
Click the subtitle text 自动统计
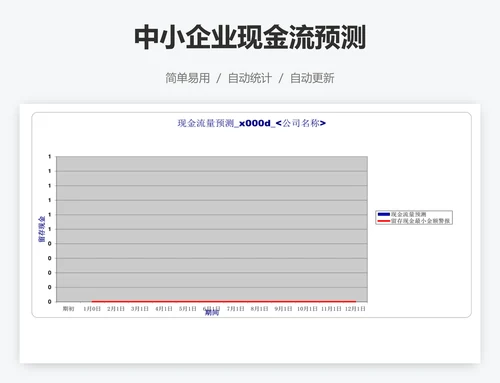click(x=250, y=78)
